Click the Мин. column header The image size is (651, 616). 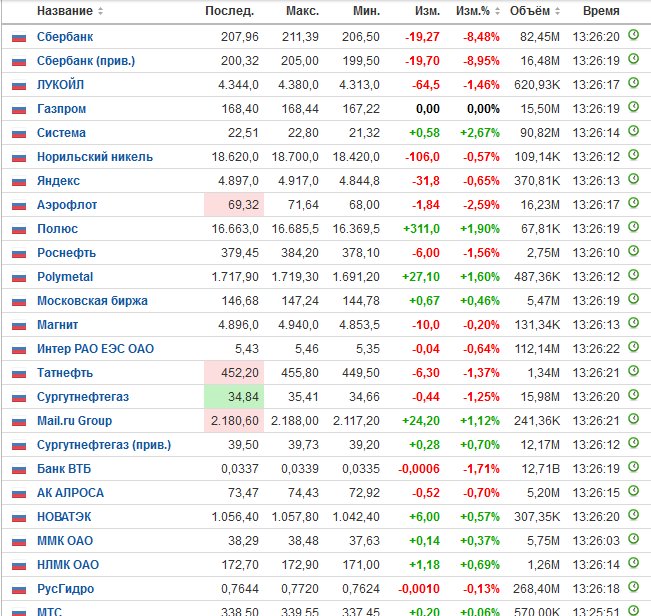(367, 11)
